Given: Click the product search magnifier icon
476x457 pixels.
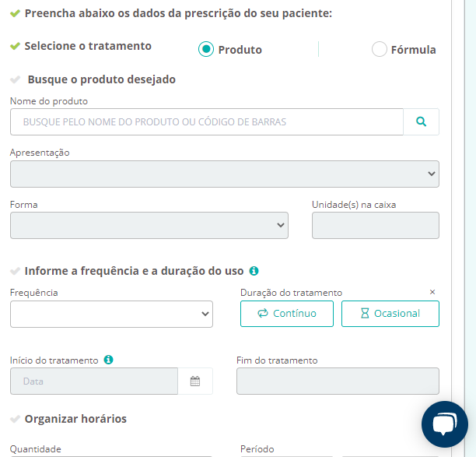Looking at the screenshot, I should tap(421, 122).
